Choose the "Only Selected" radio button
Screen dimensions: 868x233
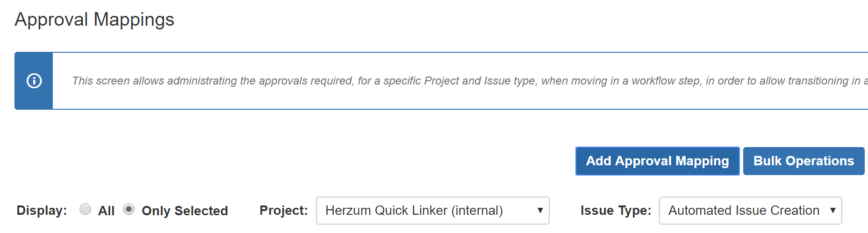(129, 209)
